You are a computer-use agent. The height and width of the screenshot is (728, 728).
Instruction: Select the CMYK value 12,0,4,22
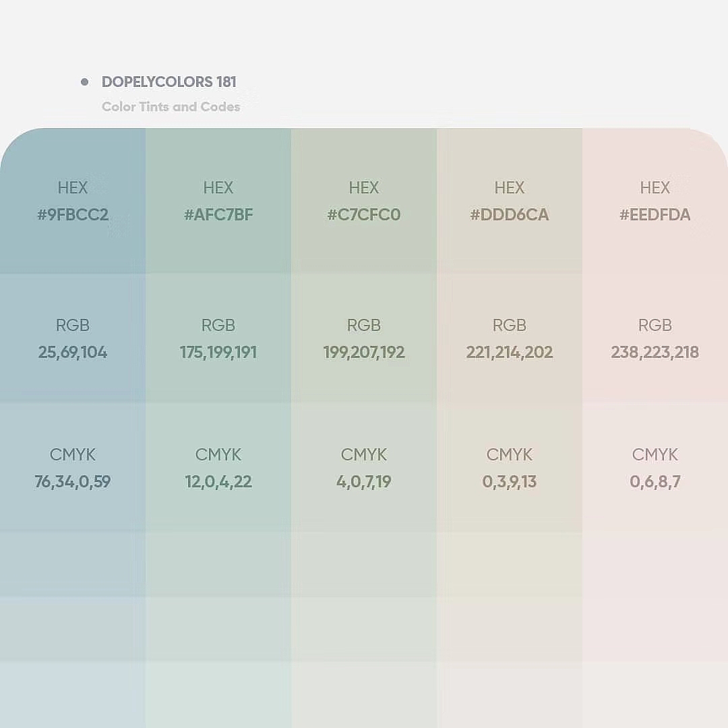pos(218,482)
